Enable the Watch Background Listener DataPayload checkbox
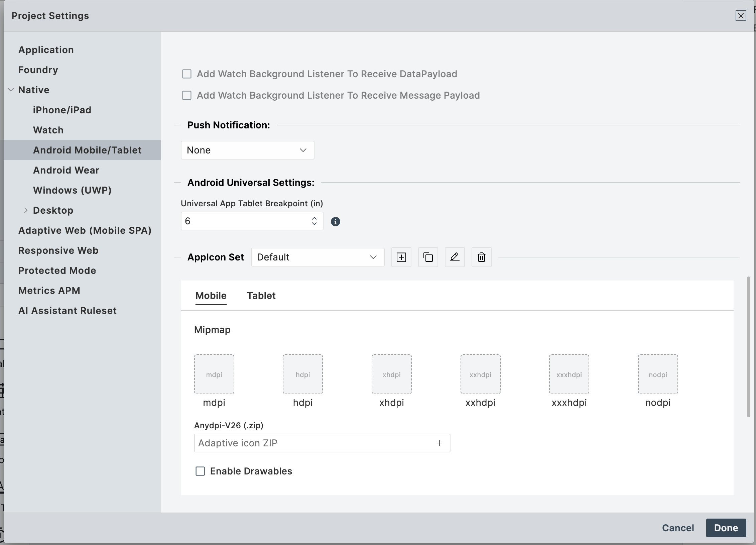756x545 pixels. 187,74
